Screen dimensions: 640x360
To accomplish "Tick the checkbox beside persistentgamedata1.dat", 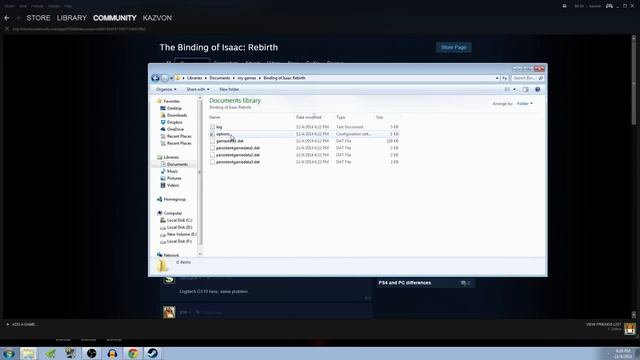I will tap(212, 148).
